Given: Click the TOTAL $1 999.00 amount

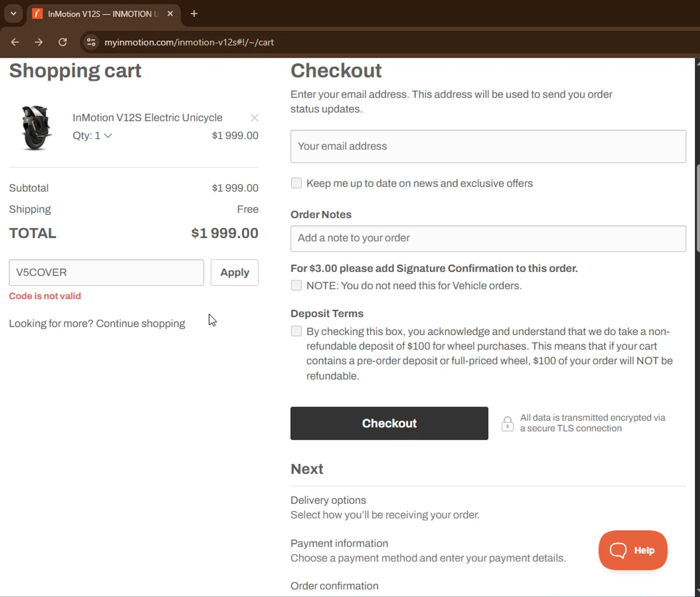Looking at the screenshot, I should coord(224,233).
